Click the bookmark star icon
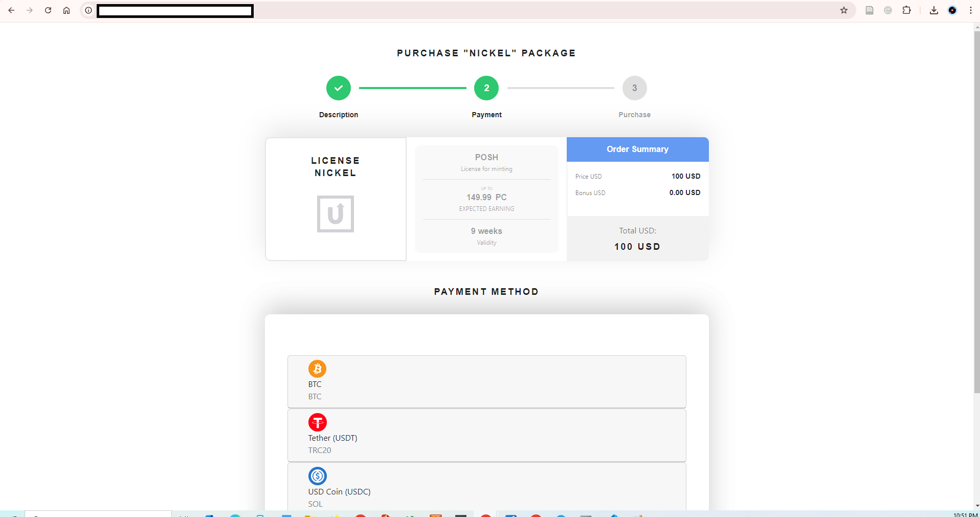The width and height of the screenshot is (980, 517). click(844, 10)
